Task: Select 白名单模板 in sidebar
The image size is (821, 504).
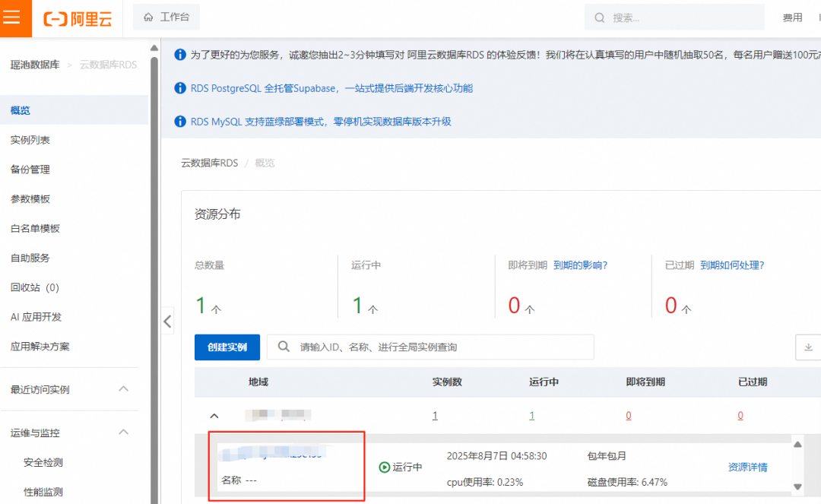Action: 35,228
